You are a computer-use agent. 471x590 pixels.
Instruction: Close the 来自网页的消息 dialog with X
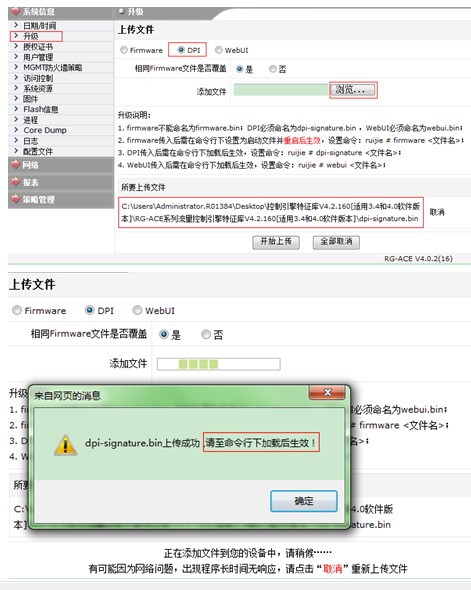click(327, 392)
